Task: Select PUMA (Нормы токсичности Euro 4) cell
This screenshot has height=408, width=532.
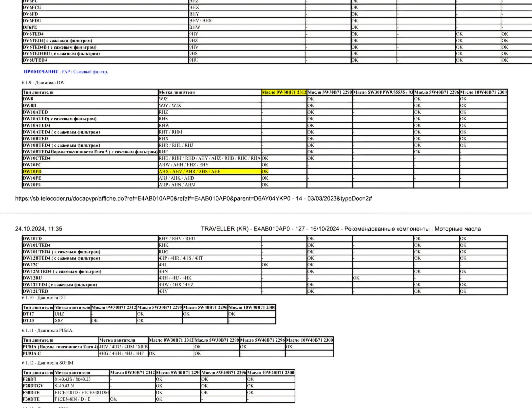Action: pos(60,347)
